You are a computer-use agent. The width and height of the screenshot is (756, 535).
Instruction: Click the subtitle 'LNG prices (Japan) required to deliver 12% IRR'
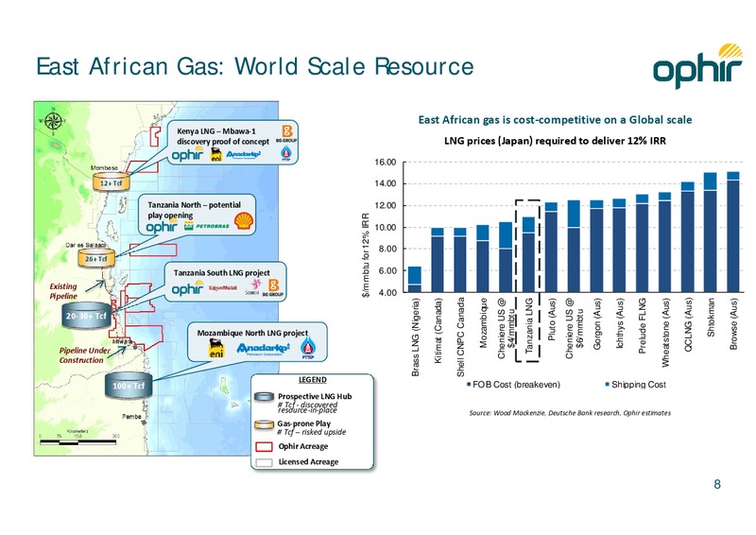click(x=555, y=141)
